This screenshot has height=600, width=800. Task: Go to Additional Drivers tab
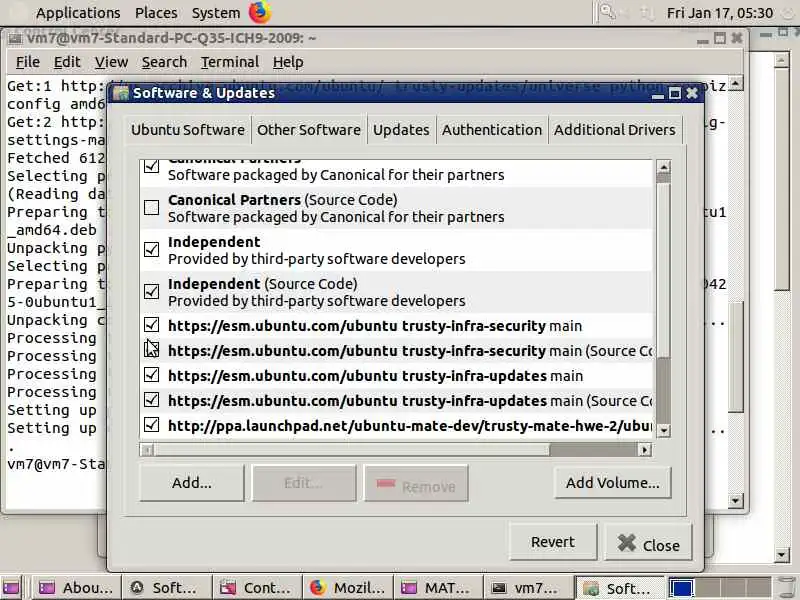pyautogui.click(x=615, y=130)
